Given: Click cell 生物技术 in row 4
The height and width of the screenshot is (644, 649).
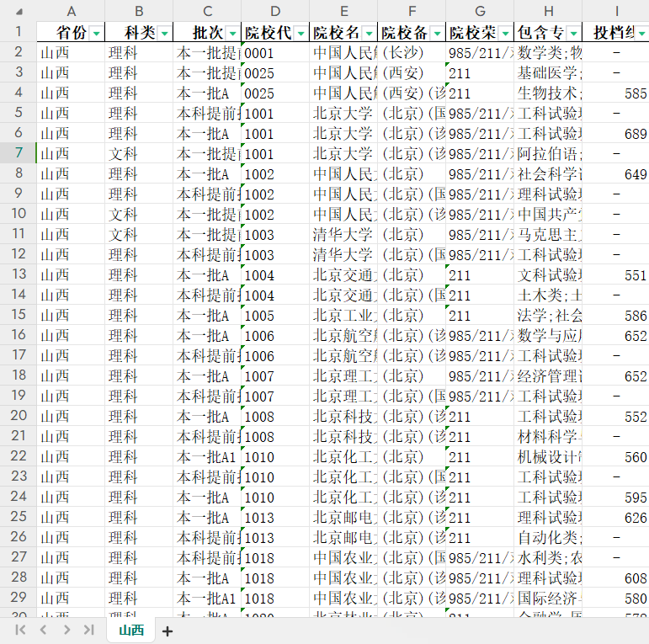Looking at the screenshot, I should point(549,93).
